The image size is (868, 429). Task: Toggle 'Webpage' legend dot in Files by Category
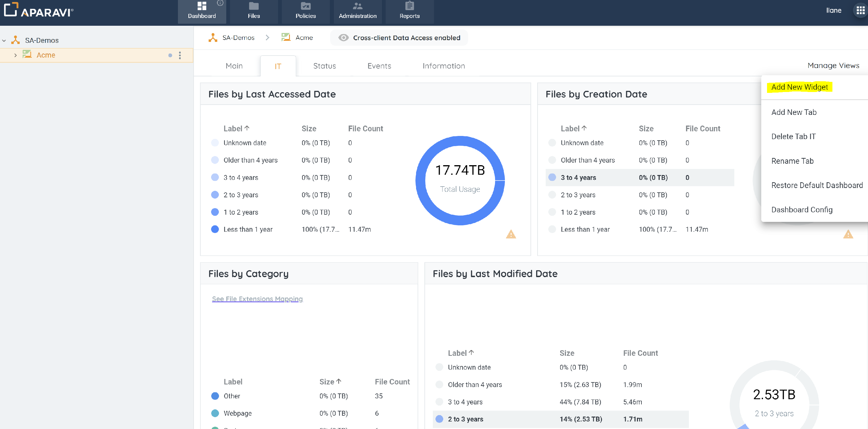click(215, 413)
